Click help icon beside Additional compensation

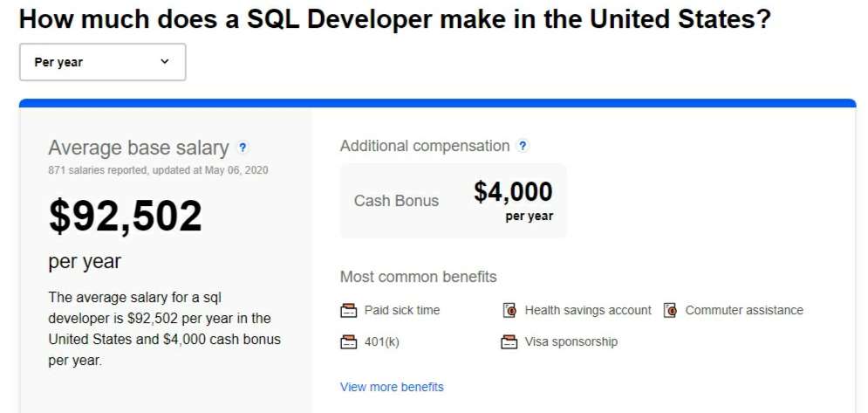523,146
